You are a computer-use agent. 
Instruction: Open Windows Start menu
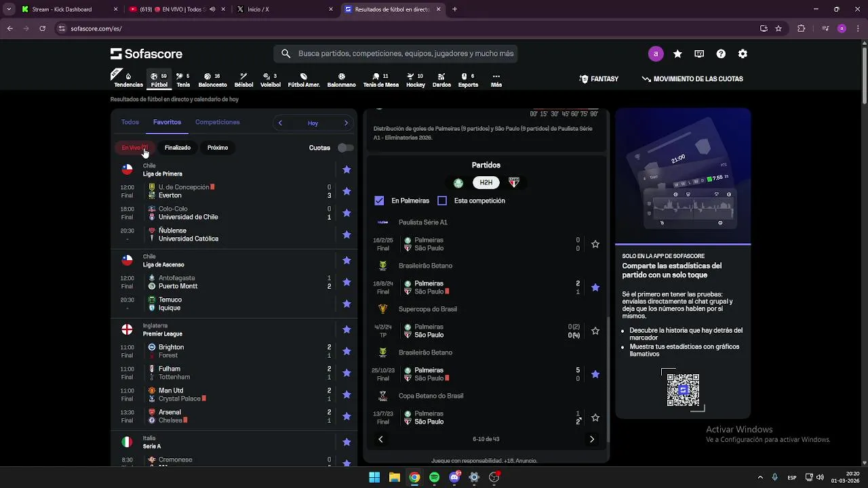coord(374,477)
